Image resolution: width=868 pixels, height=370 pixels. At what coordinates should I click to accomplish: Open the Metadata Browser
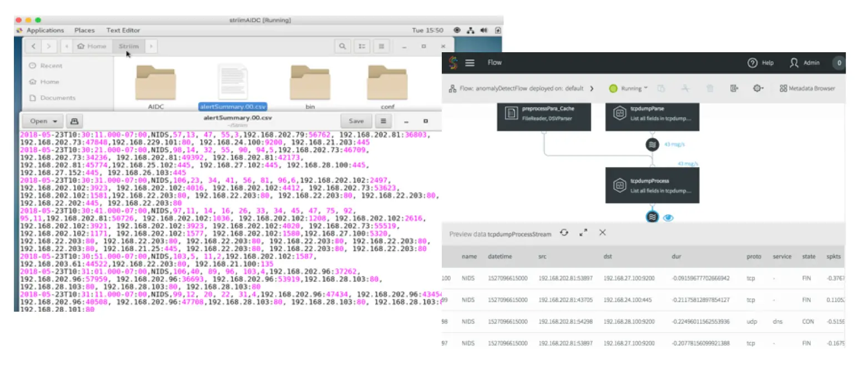coord(807,88)
